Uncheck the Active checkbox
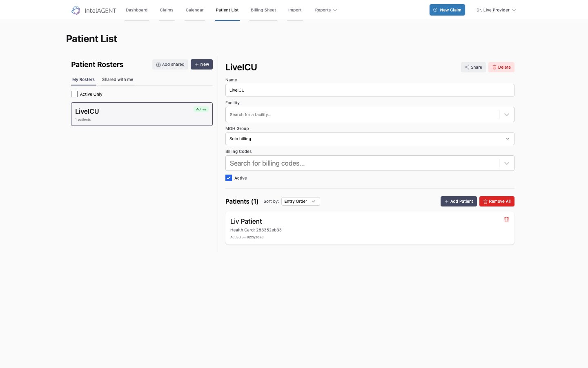The image size is (588, 368). click(x=229, y=178)
